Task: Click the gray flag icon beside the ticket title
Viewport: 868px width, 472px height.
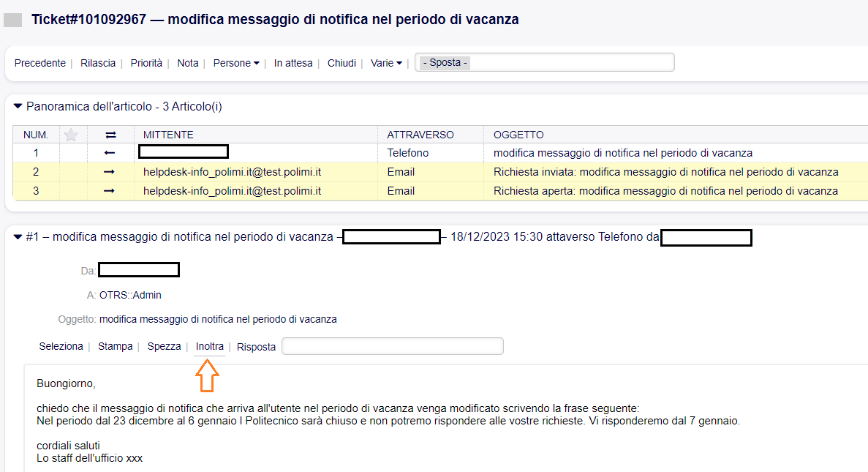Action: 13,20
